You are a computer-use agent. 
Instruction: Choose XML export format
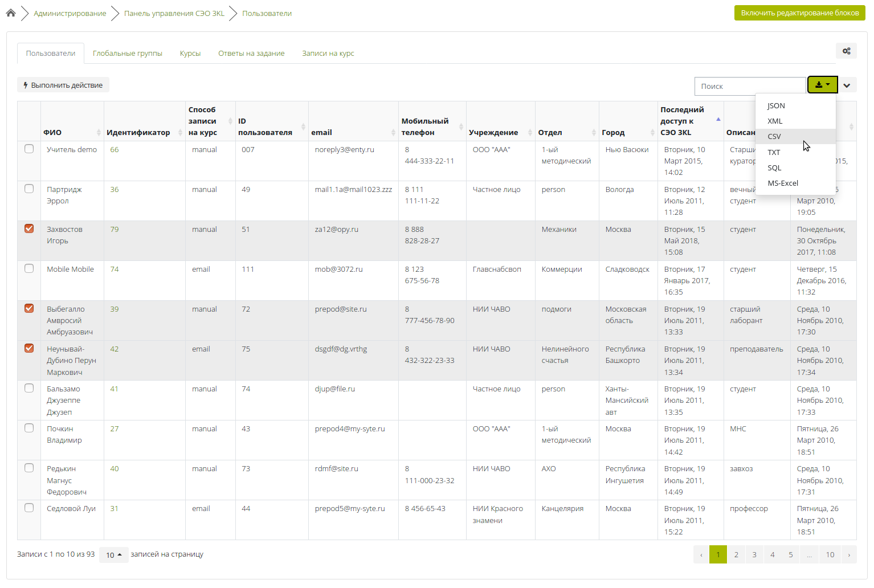795,121
